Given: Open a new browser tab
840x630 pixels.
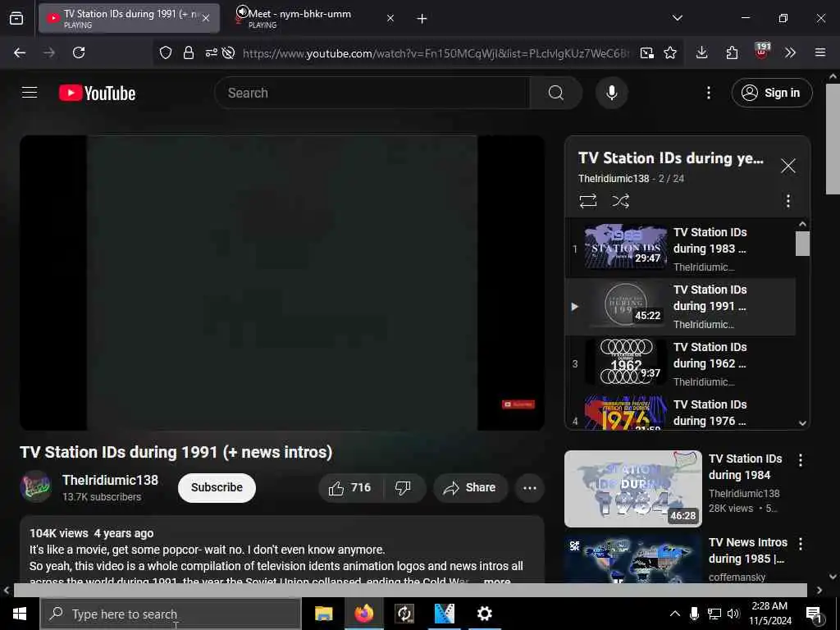Looking at the screenshot, I should pyautogui.click(x=422, y=19).
